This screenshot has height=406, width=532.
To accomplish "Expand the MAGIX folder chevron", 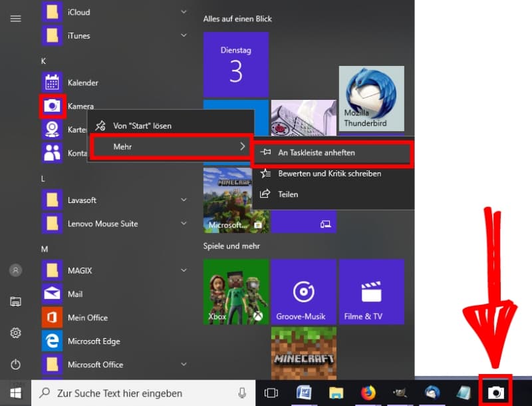I will (x=184, y=270).
